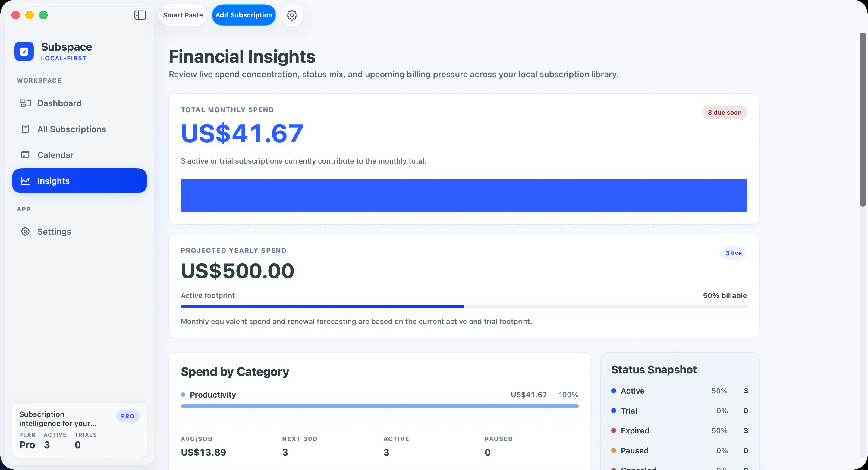Select the Insights chart icon
Viewport: 868px width, 470px height.
(25, 180)
